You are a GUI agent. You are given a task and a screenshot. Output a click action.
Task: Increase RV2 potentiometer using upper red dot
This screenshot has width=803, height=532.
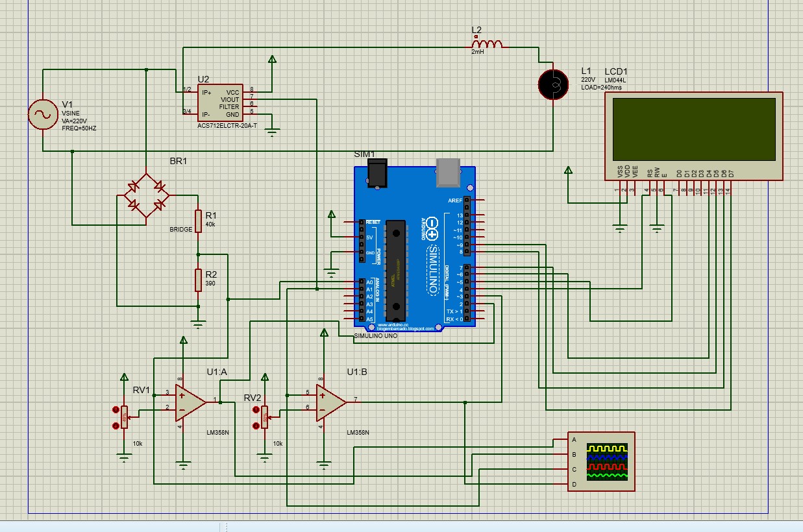[257, 410]
